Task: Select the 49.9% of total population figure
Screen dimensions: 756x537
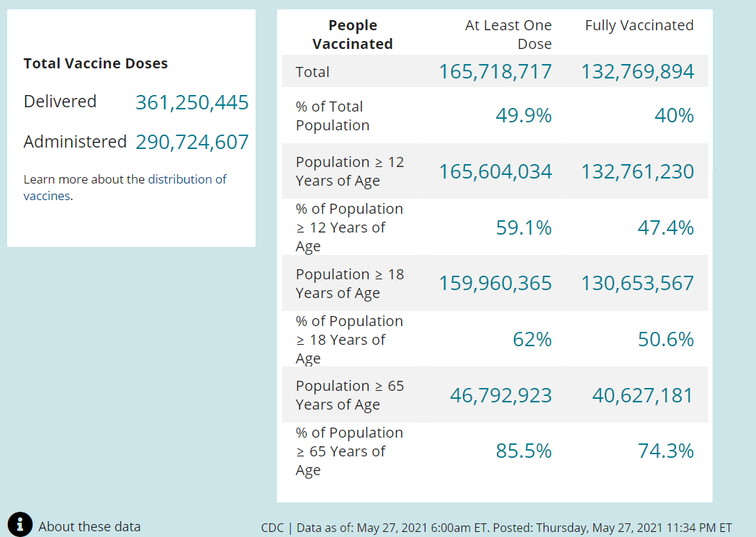Action: pos(523,115)
